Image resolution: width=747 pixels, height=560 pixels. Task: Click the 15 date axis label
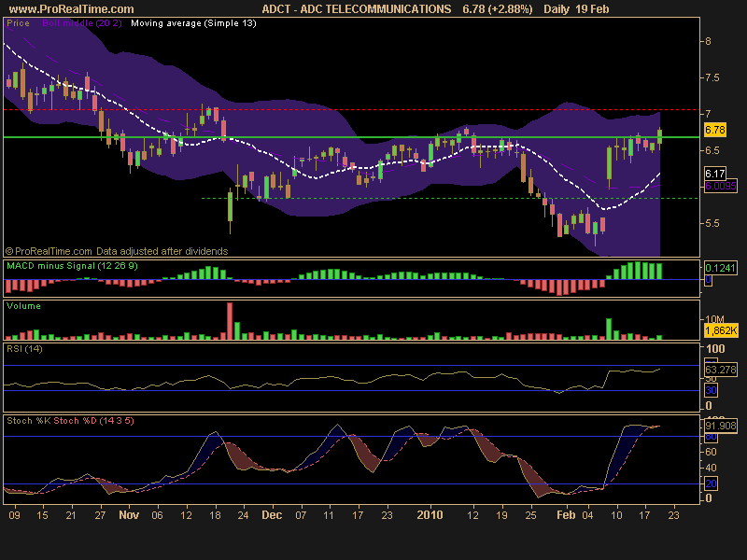click(42, 515)
